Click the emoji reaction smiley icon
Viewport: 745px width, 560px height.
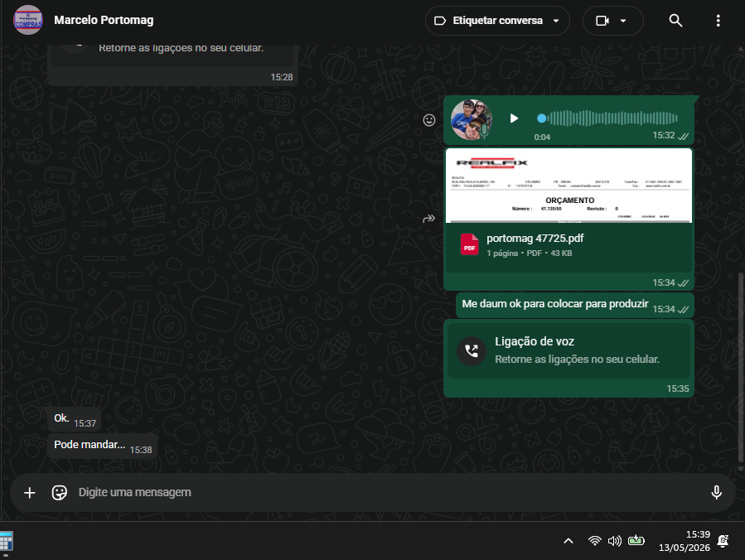coord(429,120)
